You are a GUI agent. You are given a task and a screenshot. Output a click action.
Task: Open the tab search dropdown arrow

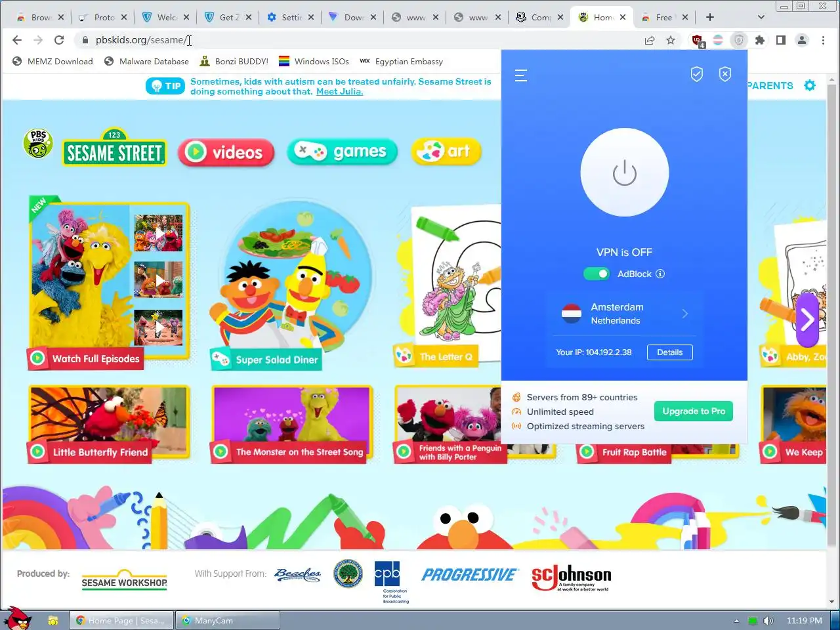click(x=761, y=17)
